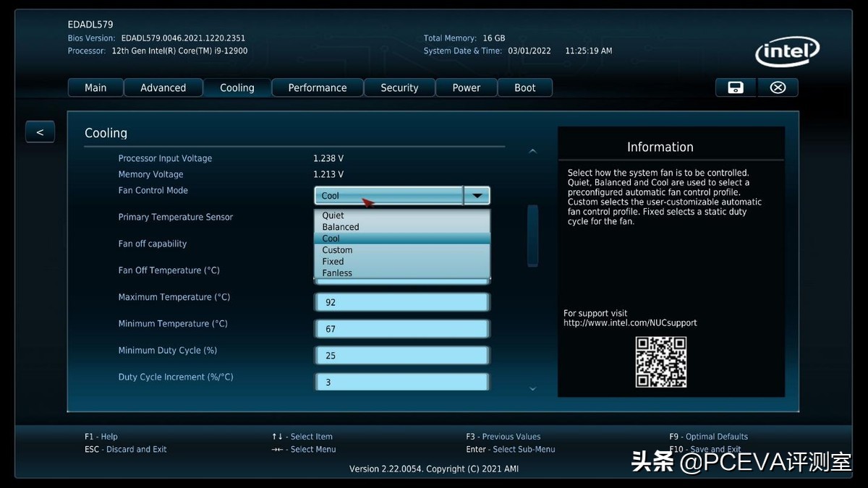
Task: Choose Fixed fan control option
Action: click(x=333, y=262)
